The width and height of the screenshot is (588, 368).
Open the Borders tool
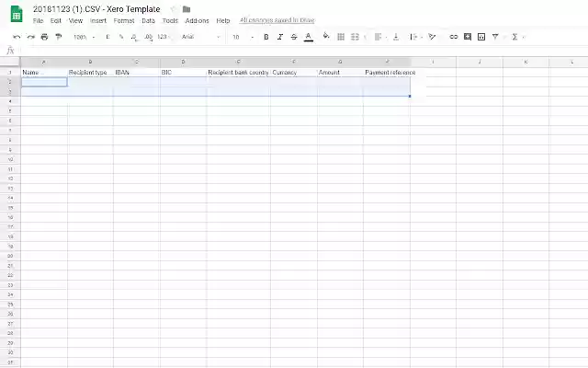click(x=341, y=37)
